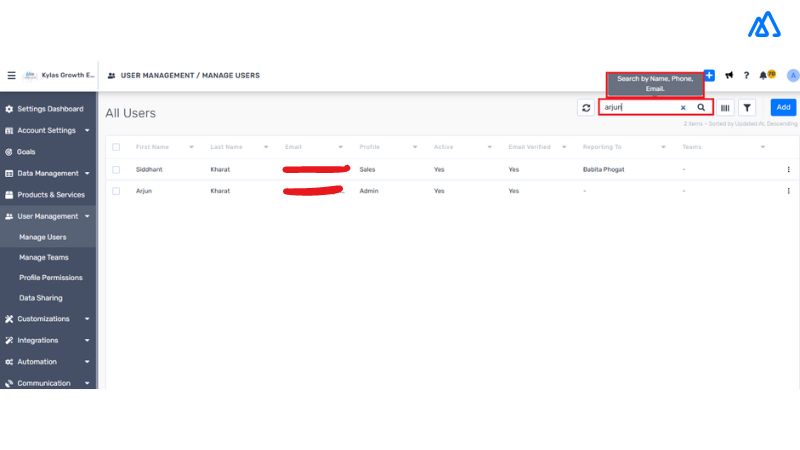Click the User Management people icon

9,216
